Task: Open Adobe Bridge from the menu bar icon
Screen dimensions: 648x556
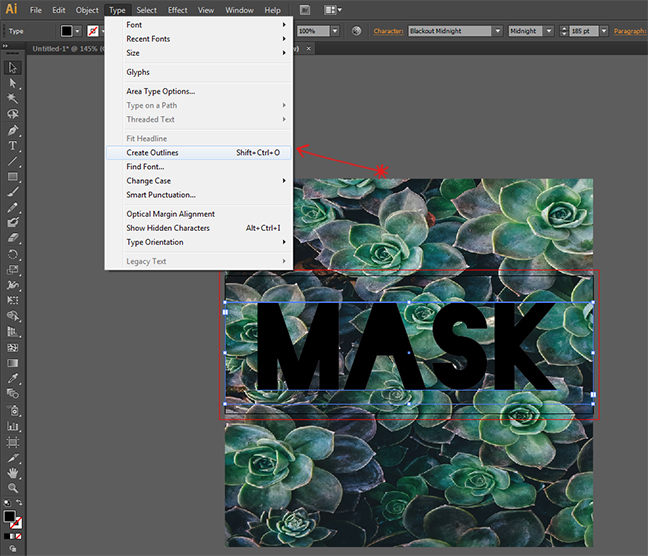Action: click(305, 10)
